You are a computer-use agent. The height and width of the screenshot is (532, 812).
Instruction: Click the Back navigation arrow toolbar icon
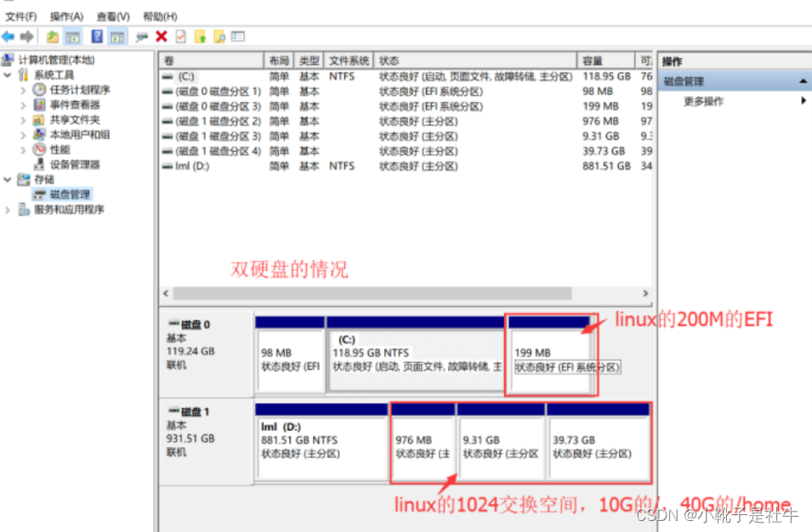pos(8,37)
